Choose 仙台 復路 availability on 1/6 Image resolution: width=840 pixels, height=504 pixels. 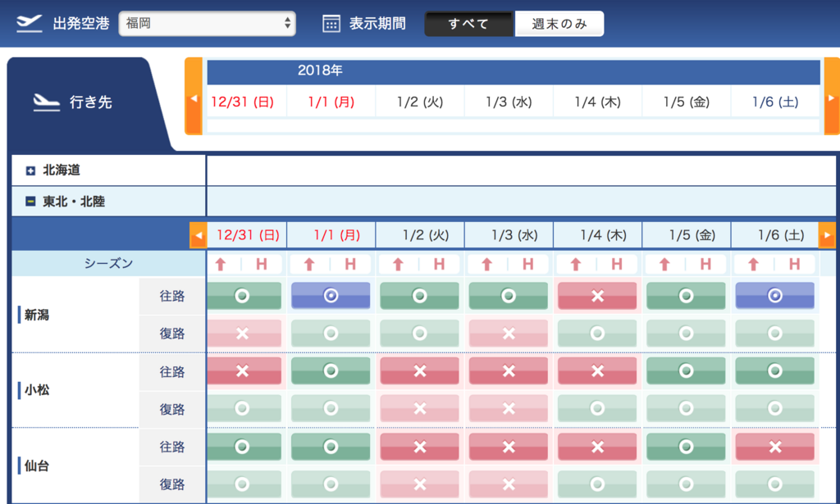coord(775,484)
